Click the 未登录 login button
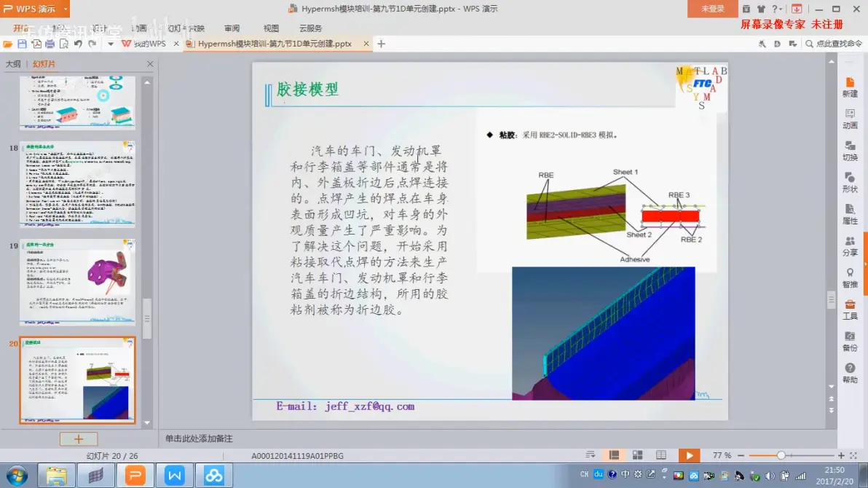The height and width of the screenshot is (488, 868). coord(712,9)
